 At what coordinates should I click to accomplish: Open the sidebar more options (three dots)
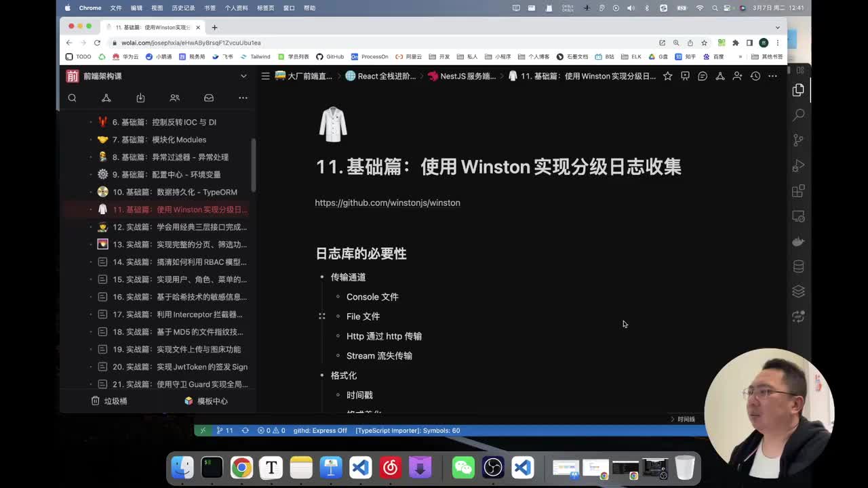[243, 98]
